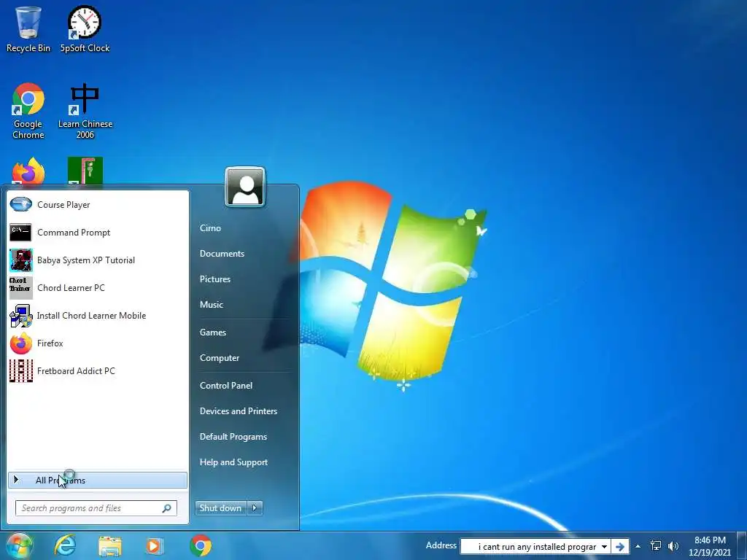Screen dimensions: 747x560
Task: Open Music from the Start menu
Action: pos(212,305)
